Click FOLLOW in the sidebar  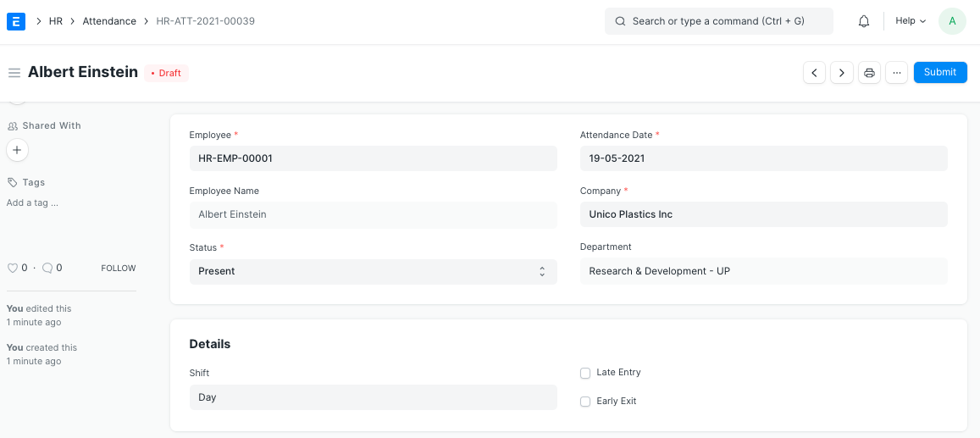(x=119, y=269)
